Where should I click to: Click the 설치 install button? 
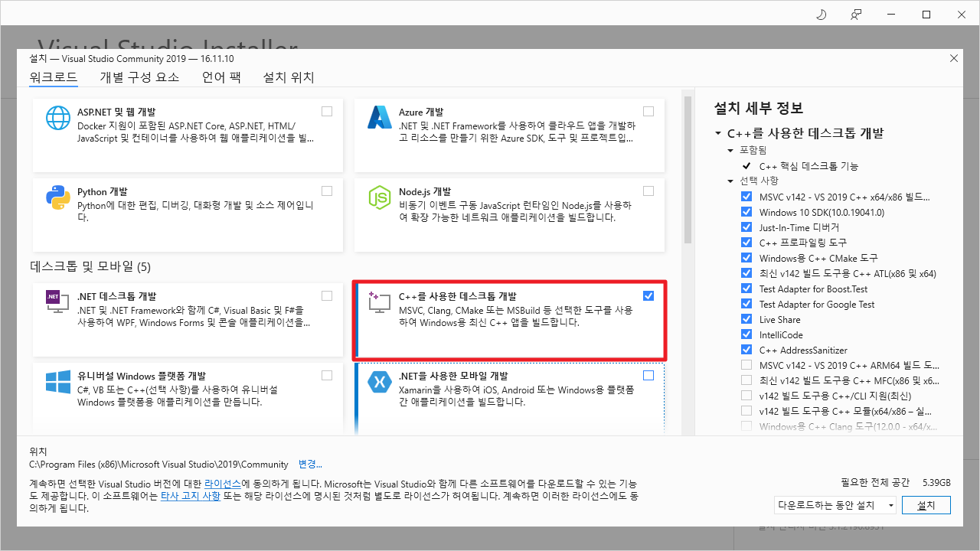926,505
